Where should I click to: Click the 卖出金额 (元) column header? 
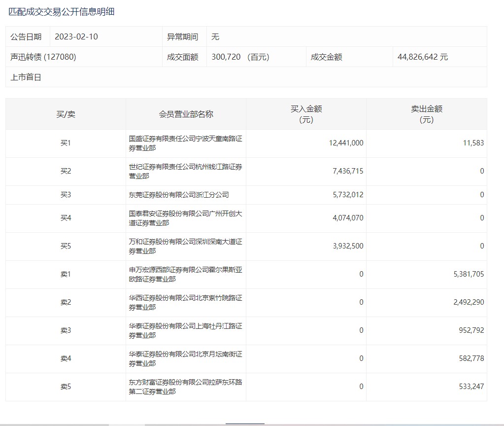click(x=426, y=114)
